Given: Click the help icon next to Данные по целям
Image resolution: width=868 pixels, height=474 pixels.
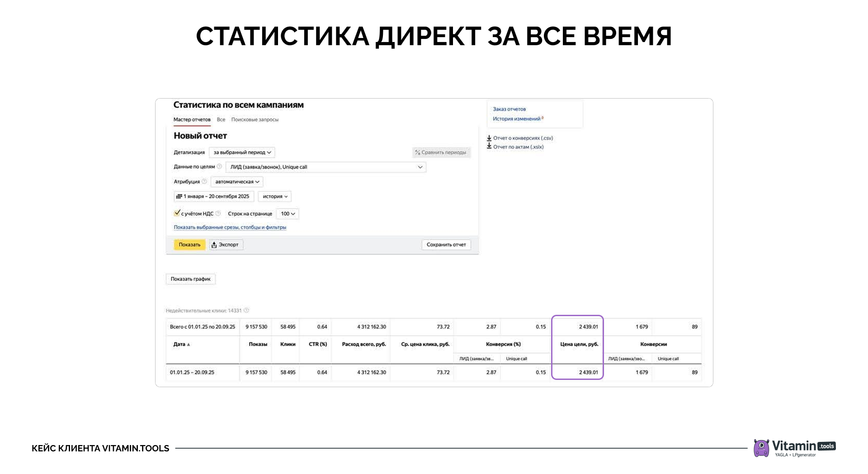Looking at the screenshot, I should (x=219, y=166).
